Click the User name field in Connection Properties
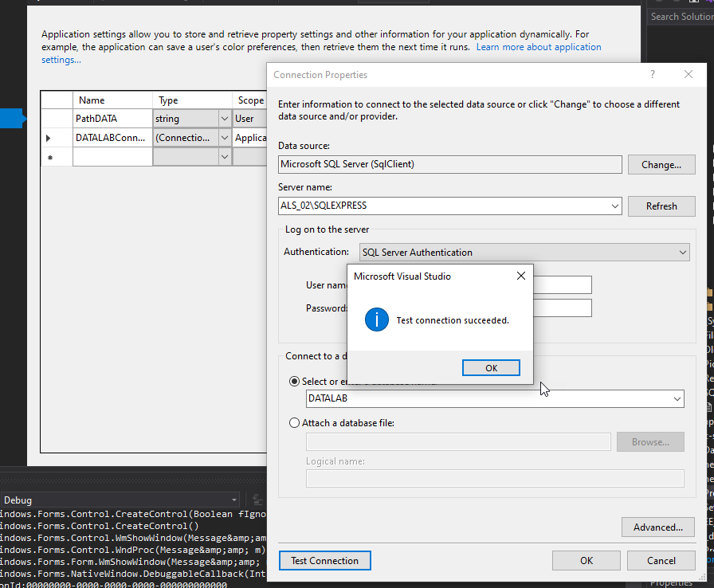Screen dimensions: 714x588 click(563, 285)
